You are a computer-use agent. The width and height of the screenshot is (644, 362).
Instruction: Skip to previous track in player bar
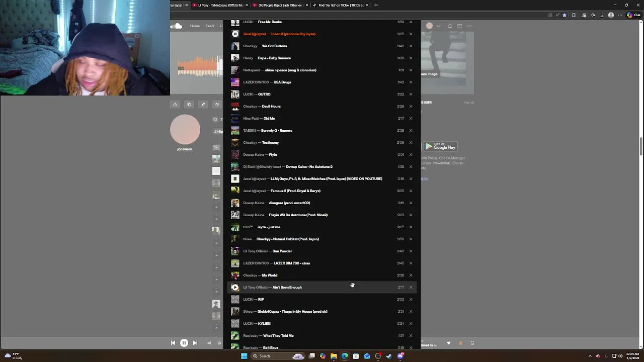tap(173, 343)
